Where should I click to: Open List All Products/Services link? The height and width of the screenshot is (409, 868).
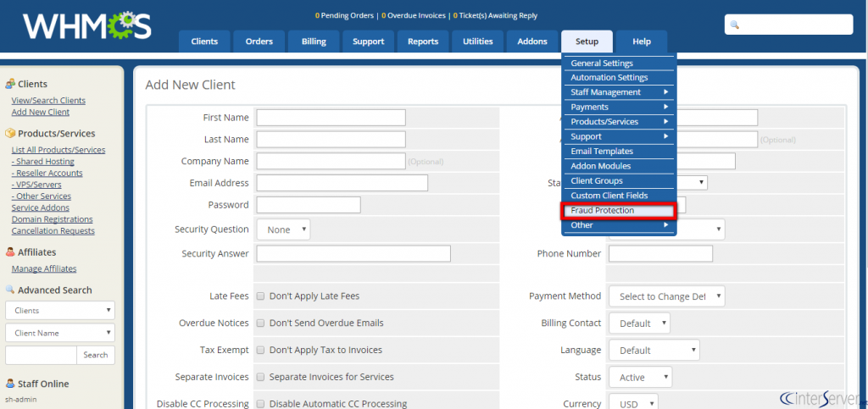[58, 150]
